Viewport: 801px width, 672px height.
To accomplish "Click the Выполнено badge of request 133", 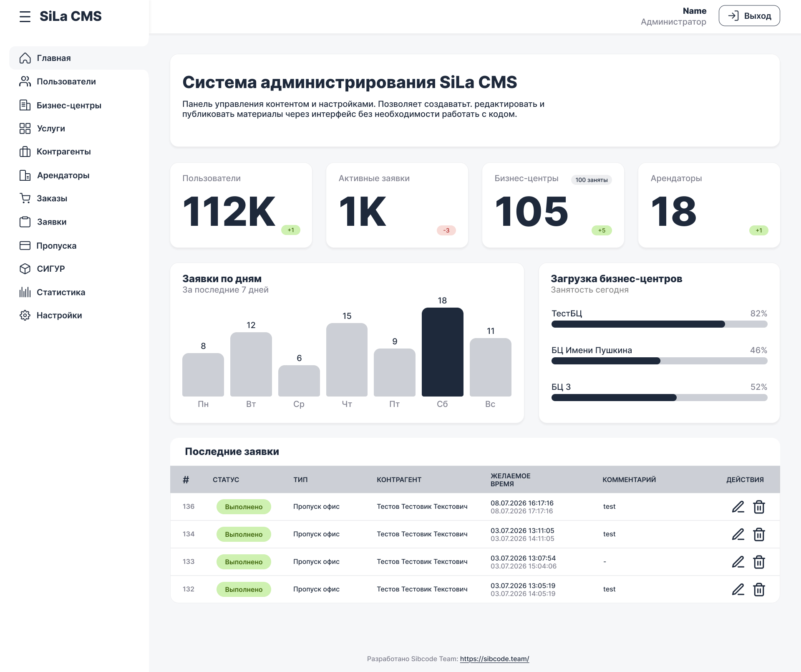I will [244, 562].
